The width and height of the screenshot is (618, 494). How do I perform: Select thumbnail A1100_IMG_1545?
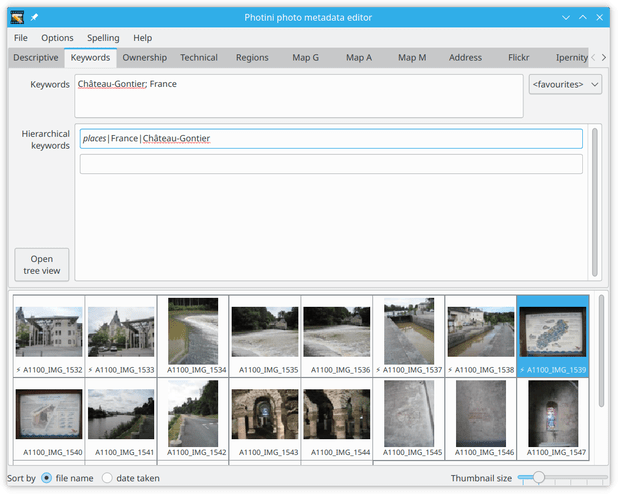click(x=409, y=419)
